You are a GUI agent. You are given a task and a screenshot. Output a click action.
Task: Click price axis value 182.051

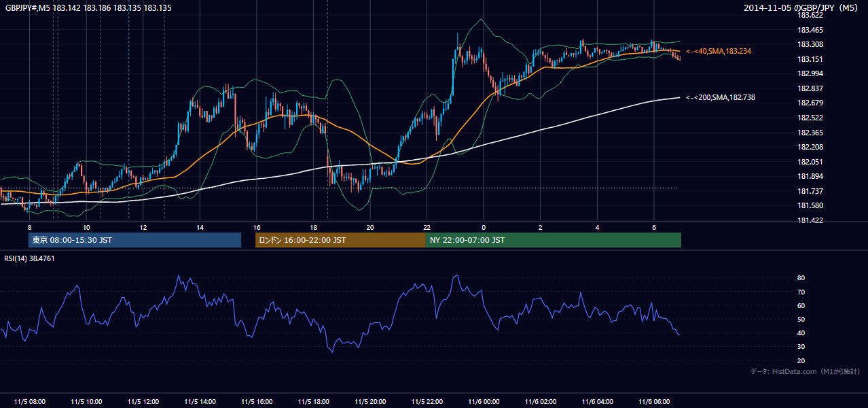tap(810, 162)
